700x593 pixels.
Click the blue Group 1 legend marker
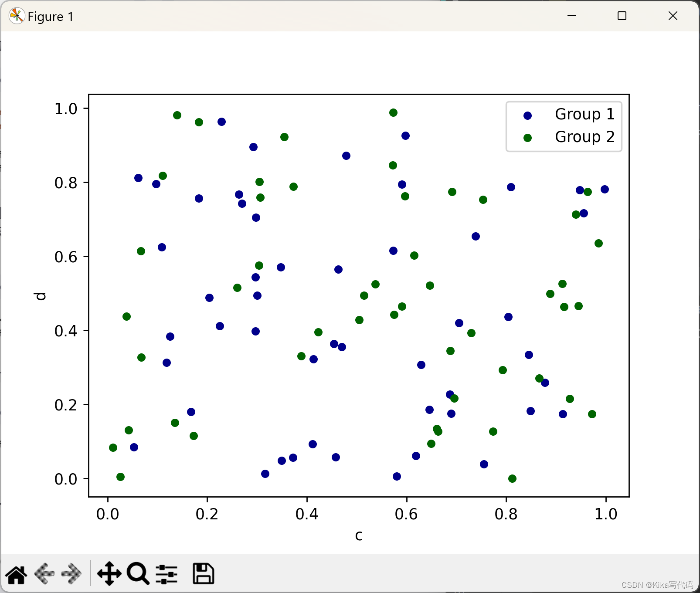pyautogui.click(x=527, y=115)
